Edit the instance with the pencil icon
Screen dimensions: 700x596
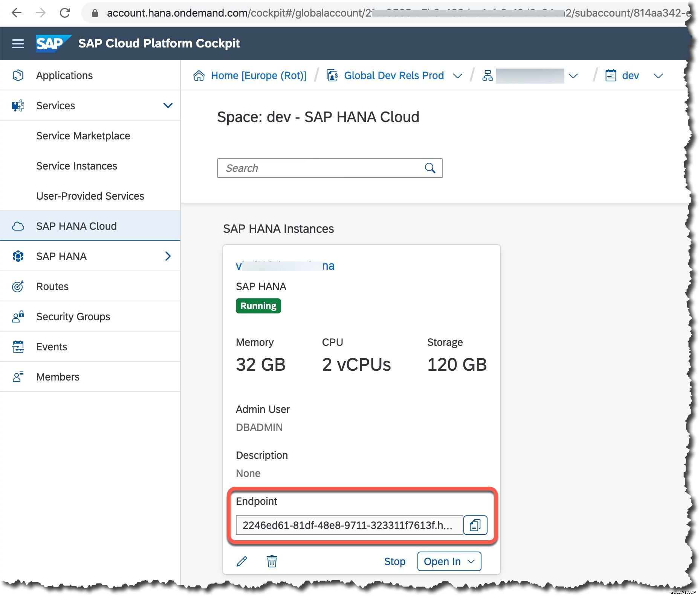tap(242, 561)
